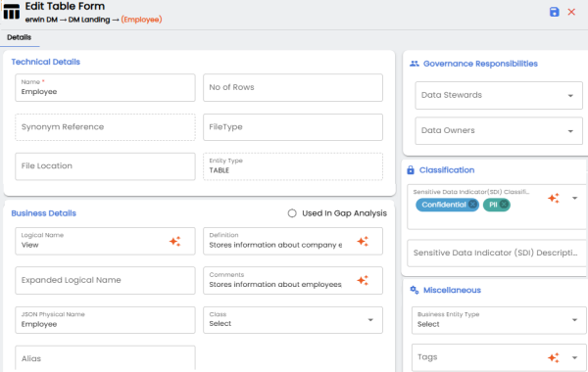The height and width of the screenshot is (372, 588).
Task: Click the Sensitive Data Indicator Description field
Action: pyautogui.click(x=497, y=254)
